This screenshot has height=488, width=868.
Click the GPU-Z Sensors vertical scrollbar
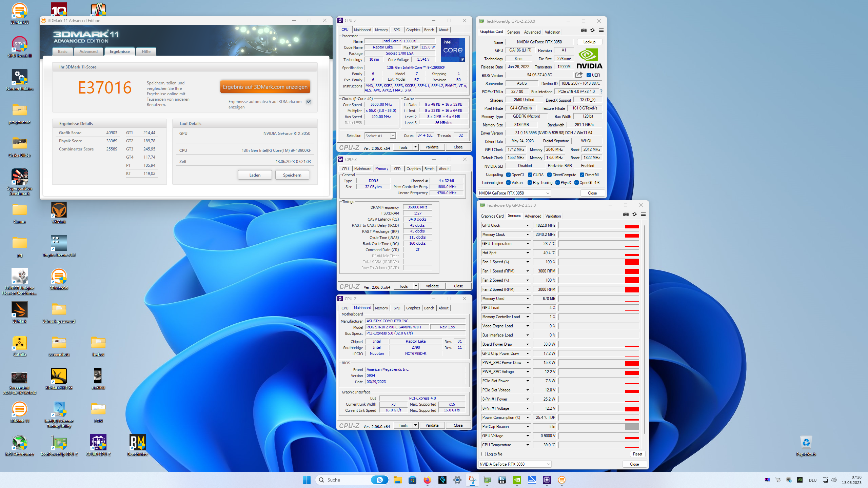point(644,329)
